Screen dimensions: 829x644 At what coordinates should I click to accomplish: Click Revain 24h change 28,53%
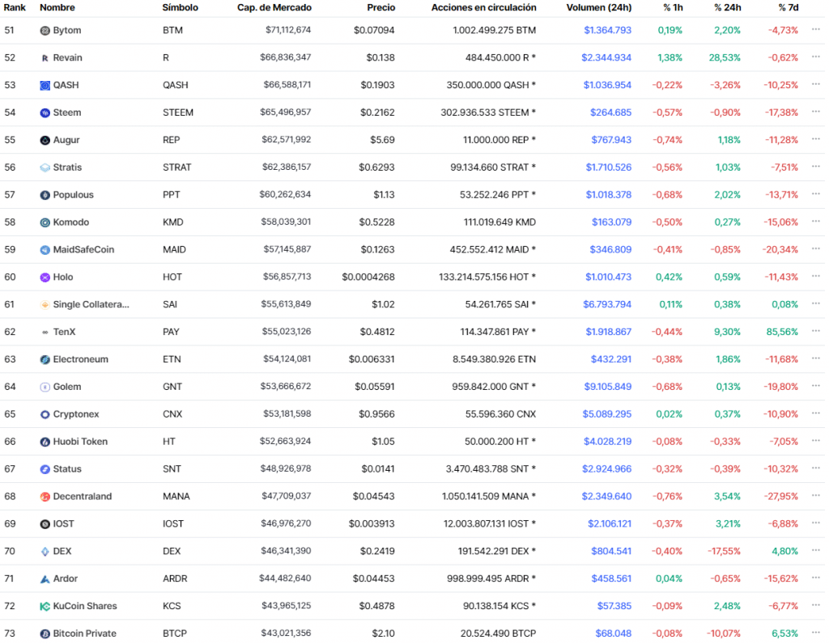click(725, 58)
